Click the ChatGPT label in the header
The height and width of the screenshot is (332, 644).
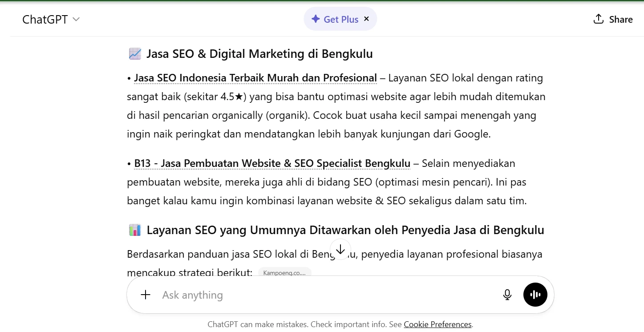45,19
